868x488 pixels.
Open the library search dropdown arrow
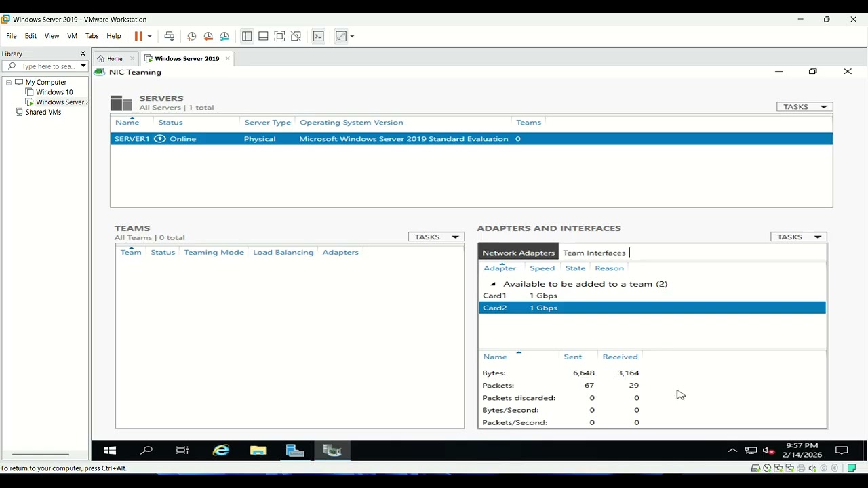click(x=83, y=66)
